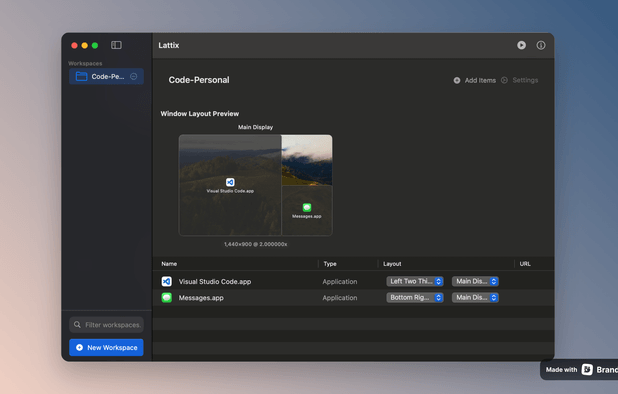Select the Visual Studio Code.app row name
Image resolution: width=618 pixels, height=394 pixels.
[x=215, y=282]
